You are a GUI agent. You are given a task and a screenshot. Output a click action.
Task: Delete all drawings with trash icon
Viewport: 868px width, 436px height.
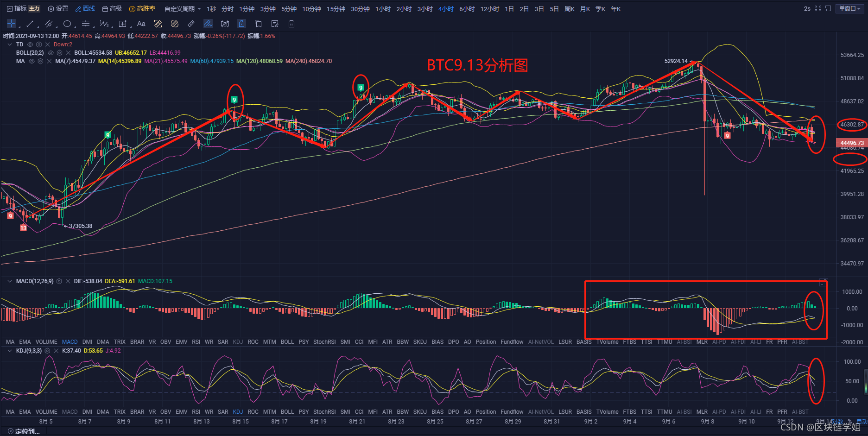(291, 24)
